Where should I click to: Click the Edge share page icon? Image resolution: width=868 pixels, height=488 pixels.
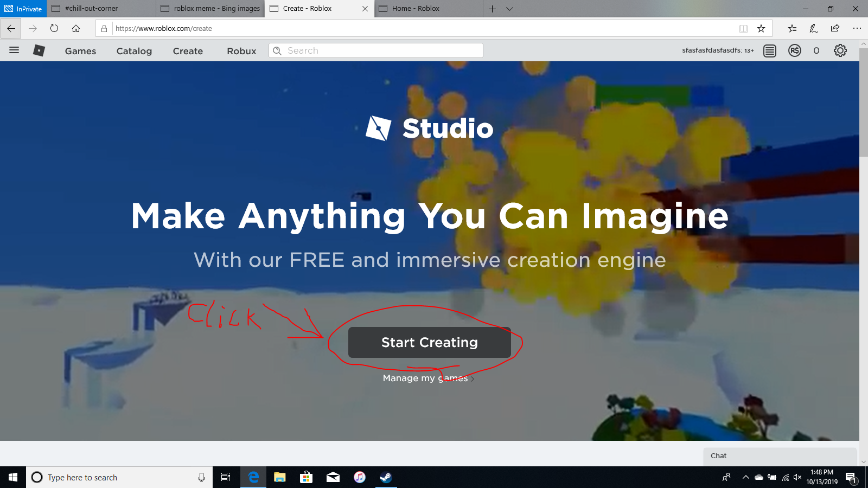835,29
